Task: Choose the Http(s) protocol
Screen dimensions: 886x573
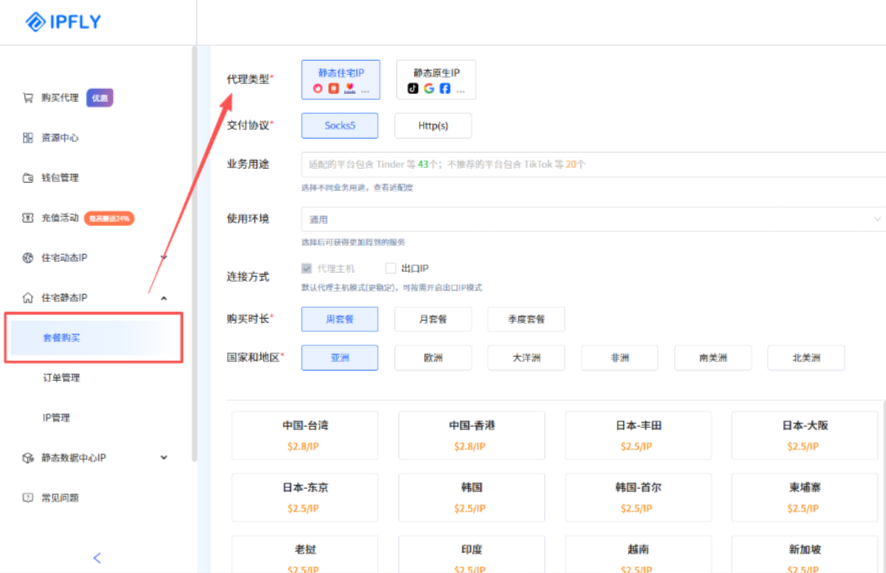Action: click(x=433, y=125)
